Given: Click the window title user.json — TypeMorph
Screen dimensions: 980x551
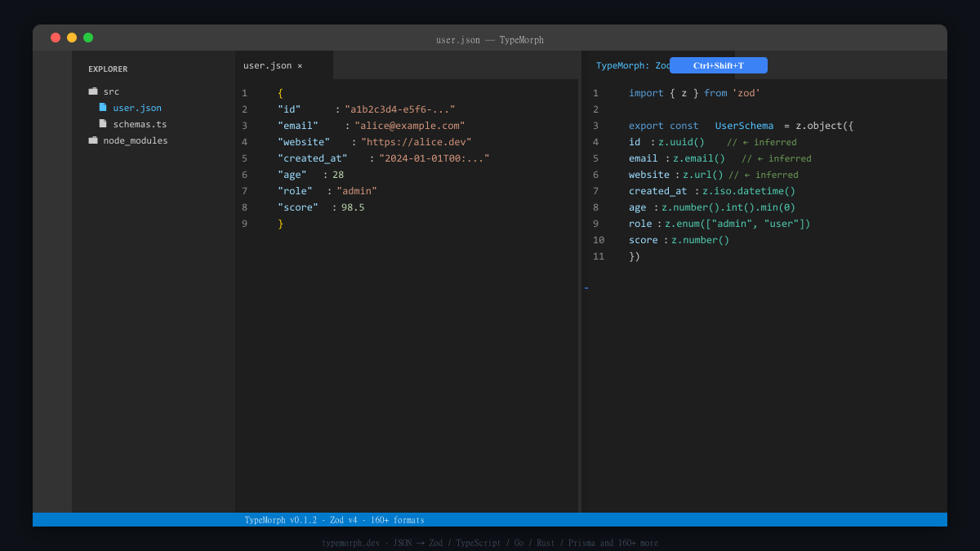Looking at the screenshot, I should pos(490,40).
